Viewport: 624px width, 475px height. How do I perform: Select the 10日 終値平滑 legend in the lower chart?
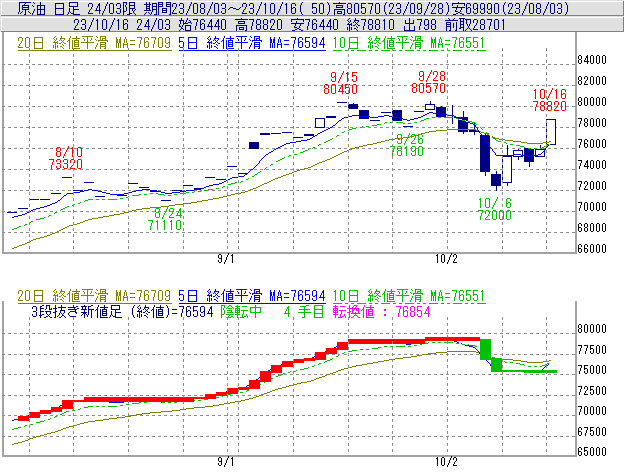pyautogui.click(x=409, y=296)
